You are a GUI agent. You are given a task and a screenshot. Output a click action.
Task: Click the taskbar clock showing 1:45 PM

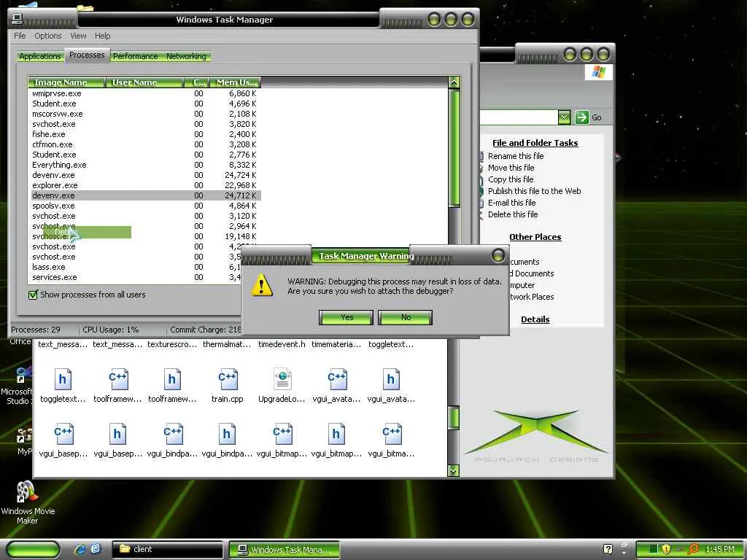tap(720, 550)
